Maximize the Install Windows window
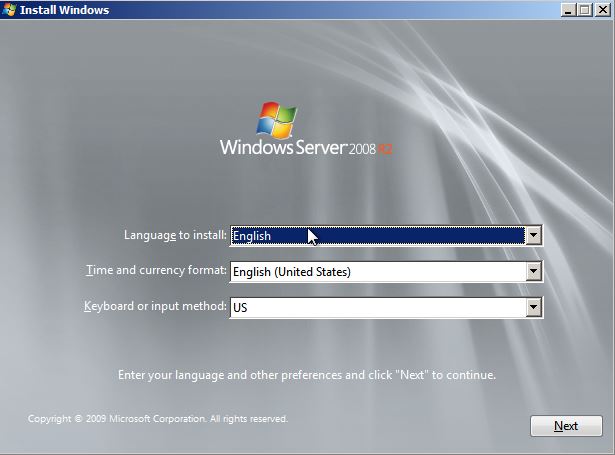The width and height of the screenshot is (615, 455). click(584, 9)
